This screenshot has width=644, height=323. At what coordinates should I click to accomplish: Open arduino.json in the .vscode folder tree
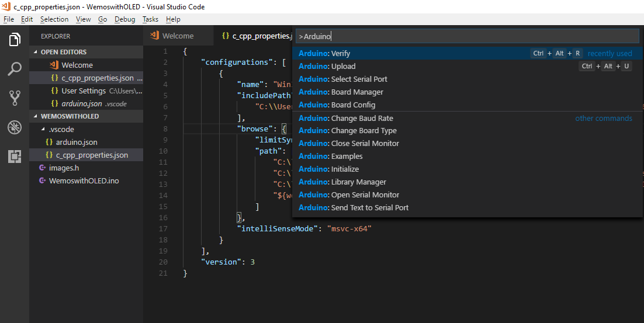pos(86,142)
